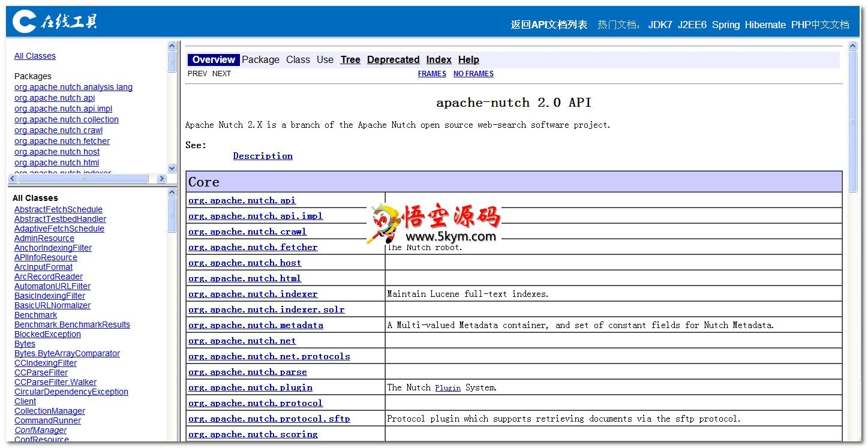
Task: Open Plugin link in plugin description
Action: 448,388
